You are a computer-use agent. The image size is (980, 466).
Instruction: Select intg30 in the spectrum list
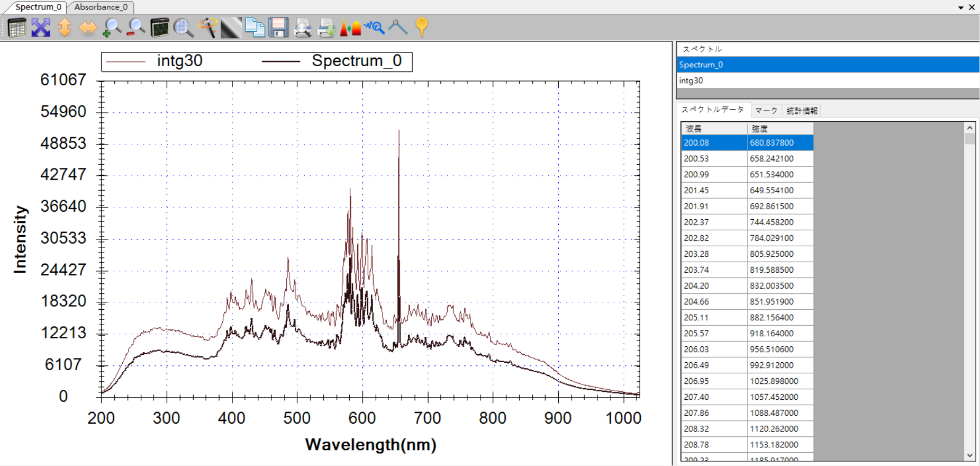point(691,80)
